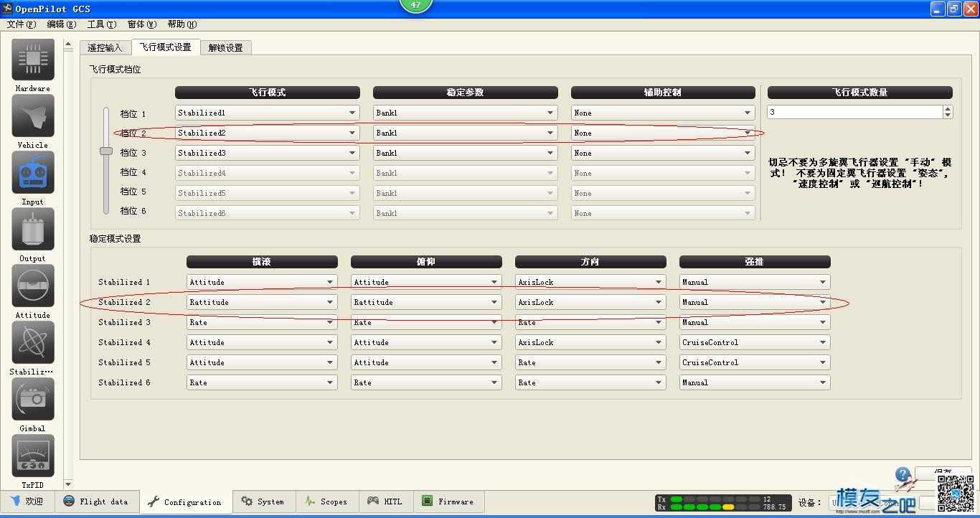The image size is (980, 518).
Task: Click the 方向 column header
Action: point(590,262)
